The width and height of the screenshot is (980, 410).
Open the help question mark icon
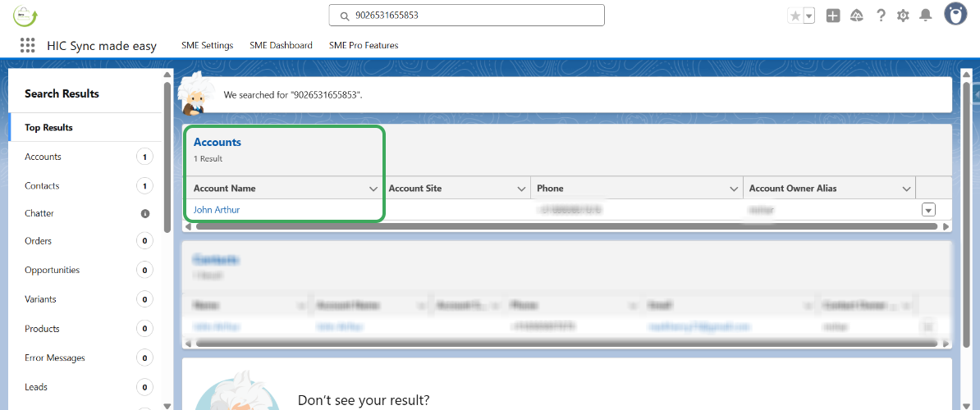[881, 16]
